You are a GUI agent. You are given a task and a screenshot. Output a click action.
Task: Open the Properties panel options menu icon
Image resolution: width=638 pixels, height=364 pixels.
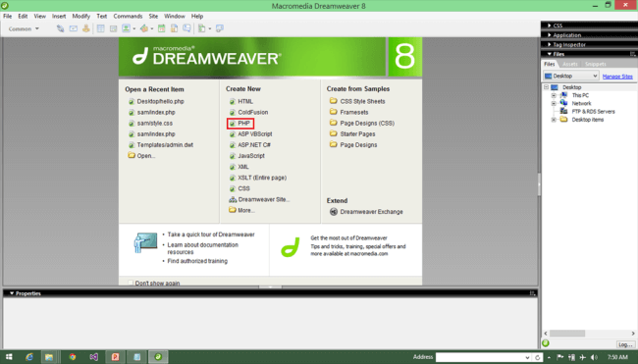[x=532, y=293]
